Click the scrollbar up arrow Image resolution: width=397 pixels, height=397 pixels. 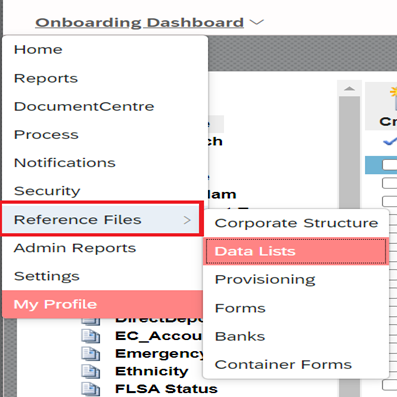pos(349,89)
